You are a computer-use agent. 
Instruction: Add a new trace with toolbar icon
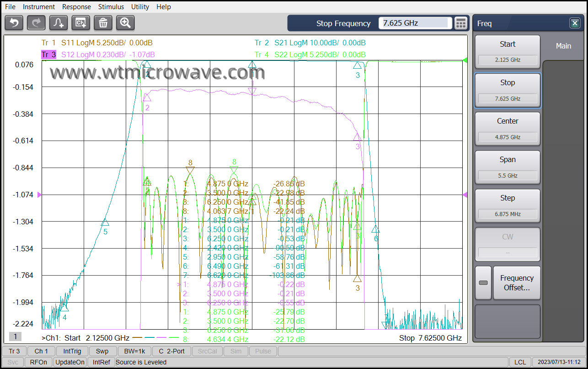[59, 22]
